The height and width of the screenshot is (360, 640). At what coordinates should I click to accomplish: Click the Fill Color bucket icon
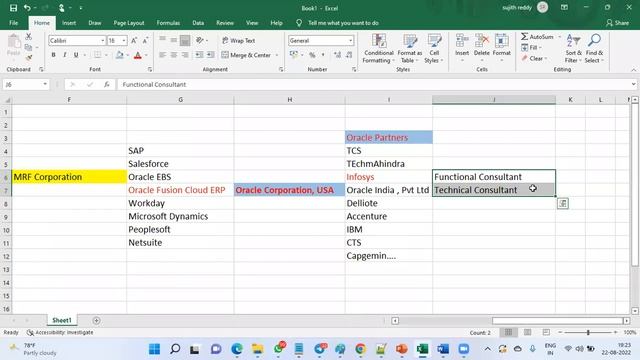pyautogui.click(x=119, y=55)
